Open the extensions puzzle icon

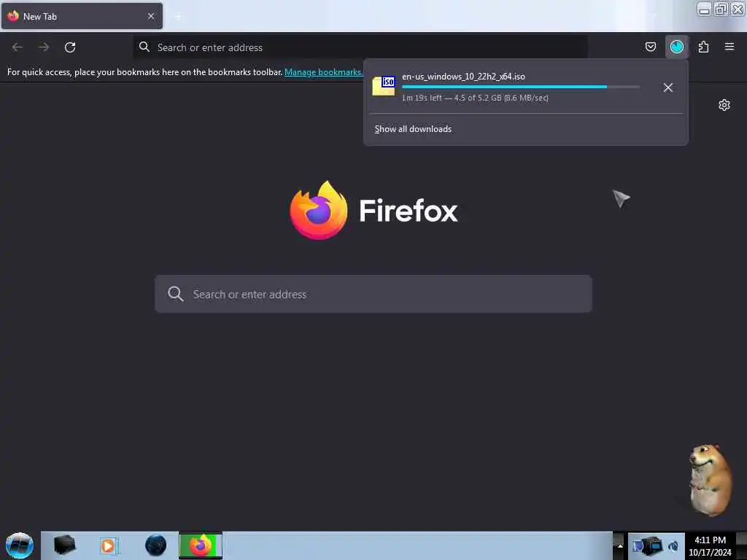tap(703, 47)
